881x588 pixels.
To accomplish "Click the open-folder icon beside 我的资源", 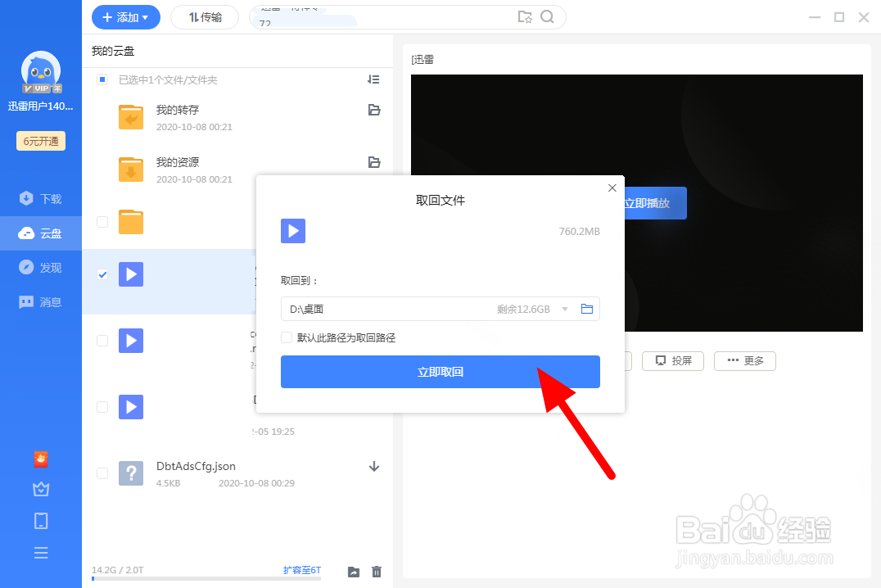I will point(374,162).
